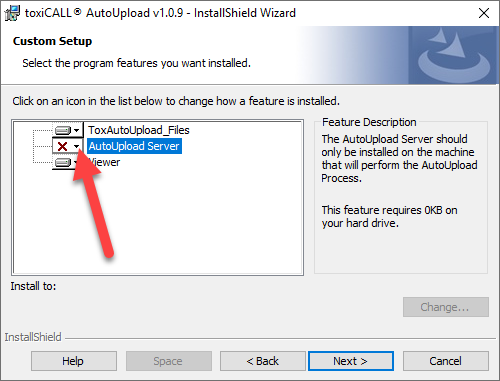Viewport: 500px width, 381px height.
Task: Click the drive icon beside ToxAutoUpload_Files
Action: pyautogui.click(x=63, y=130)
